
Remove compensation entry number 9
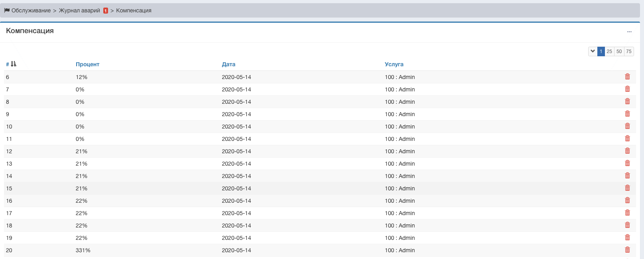coord(627,114)
